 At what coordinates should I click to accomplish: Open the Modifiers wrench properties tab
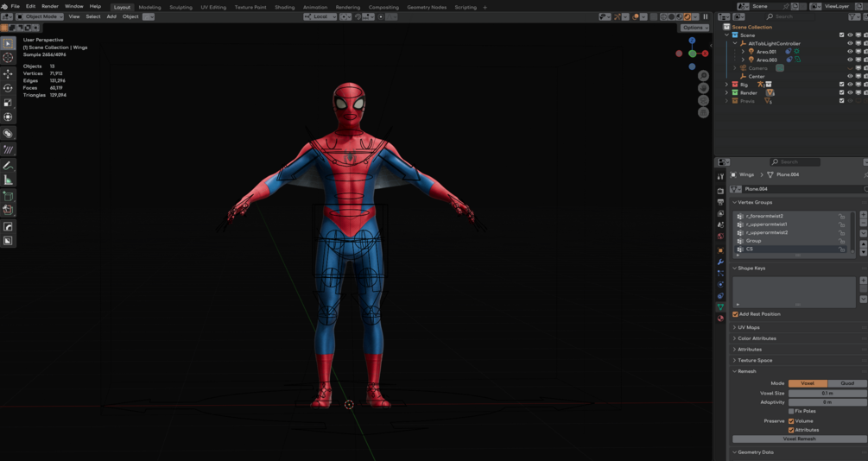720,262
